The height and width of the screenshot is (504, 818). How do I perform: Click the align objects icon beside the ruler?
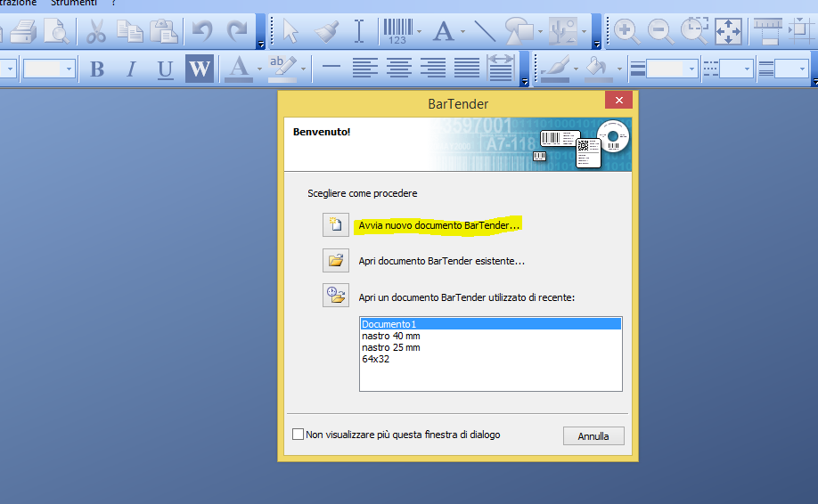click(x=801, y=31)
